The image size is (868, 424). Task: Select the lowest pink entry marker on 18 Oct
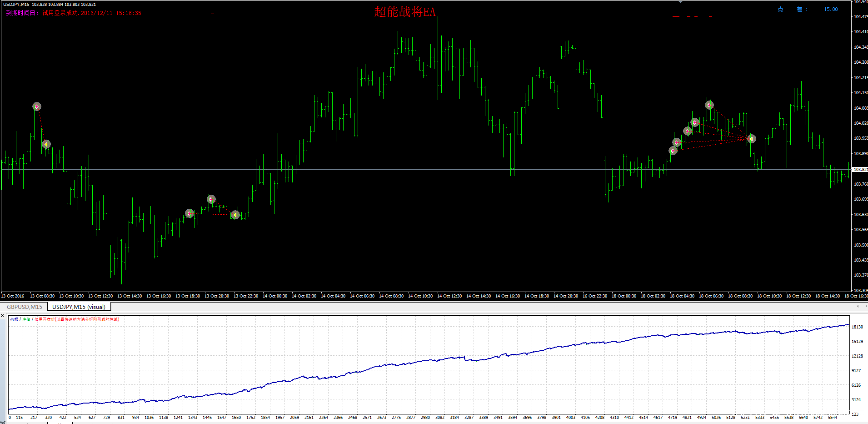tap(673, 151)
